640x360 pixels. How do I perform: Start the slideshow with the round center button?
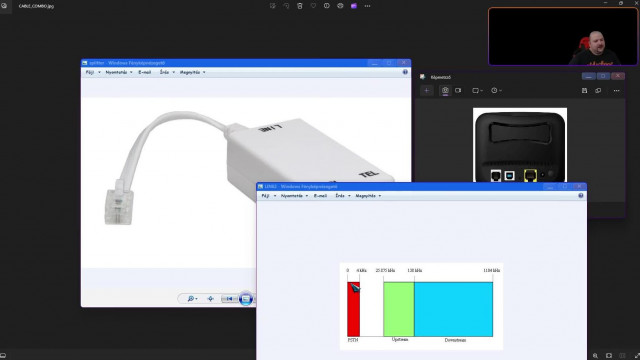click(246, 299)
